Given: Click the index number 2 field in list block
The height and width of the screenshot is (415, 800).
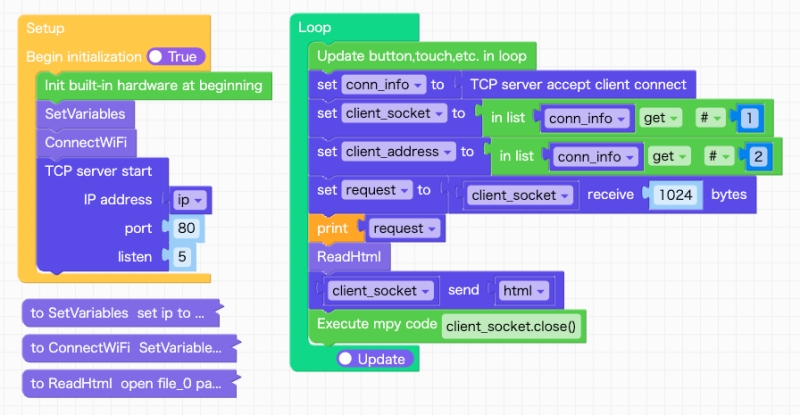Looking at the screenshot, I should pos(758,157).
